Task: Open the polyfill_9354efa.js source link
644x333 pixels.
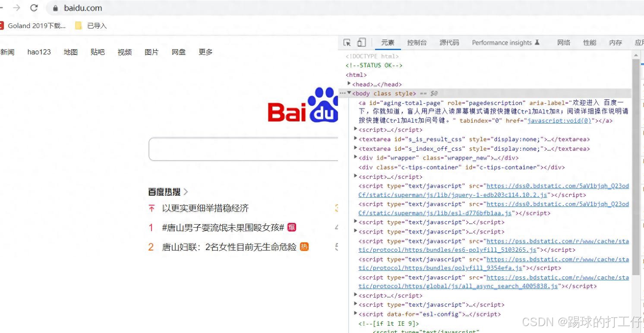Action: point(493,264)
